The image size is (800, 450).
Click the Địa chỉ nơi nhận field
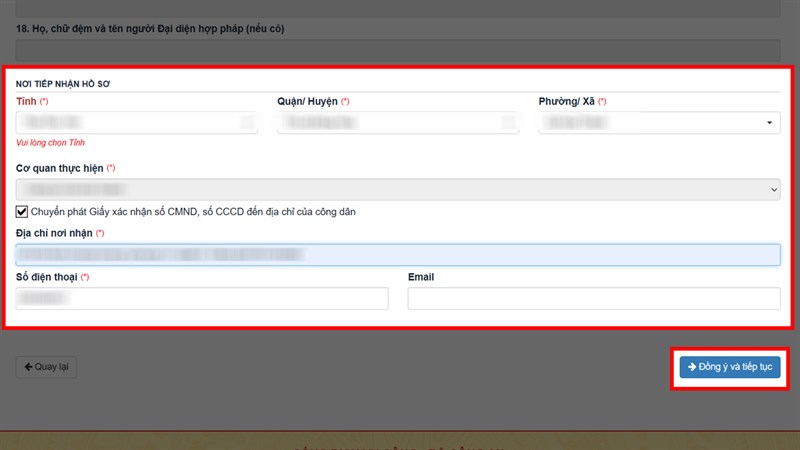click(398, 255)
